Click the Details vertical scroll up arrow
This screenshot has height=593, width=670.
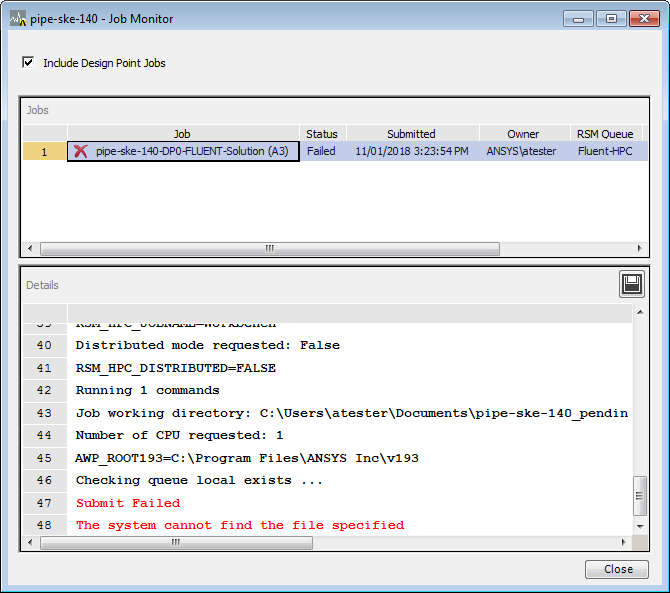click(x=640, y=312)
